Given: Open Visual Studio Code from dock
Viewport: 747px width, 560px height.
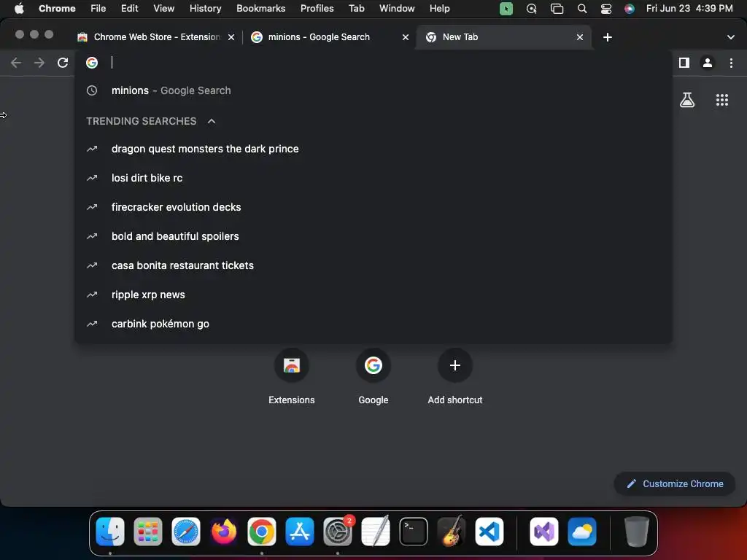Looking at the screenshot, I should point(489,532).
